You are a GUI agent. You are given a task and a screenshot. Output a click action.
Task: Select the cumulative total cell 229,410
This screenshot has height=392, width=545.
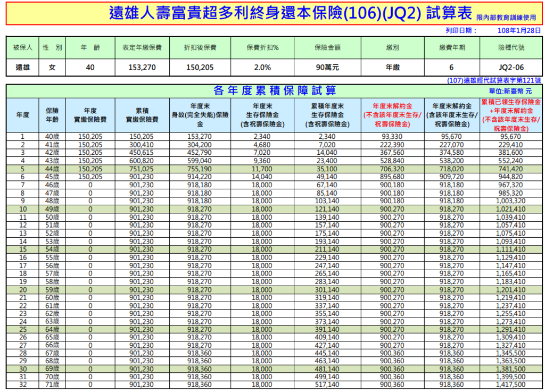pyautogui.click(x=510, y=145)
